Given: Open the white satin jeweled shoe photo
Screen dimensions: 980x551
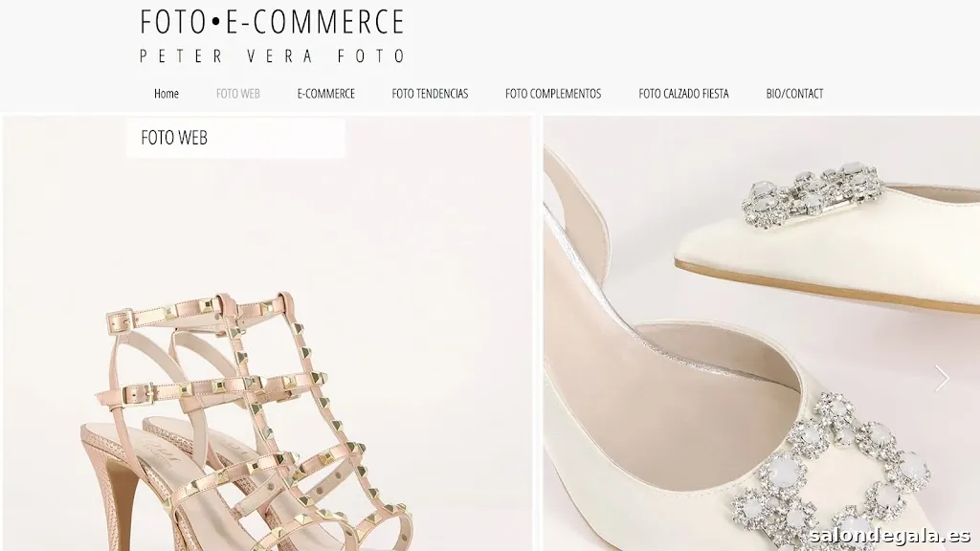Looking at the screenshot, I should point(761,333).
